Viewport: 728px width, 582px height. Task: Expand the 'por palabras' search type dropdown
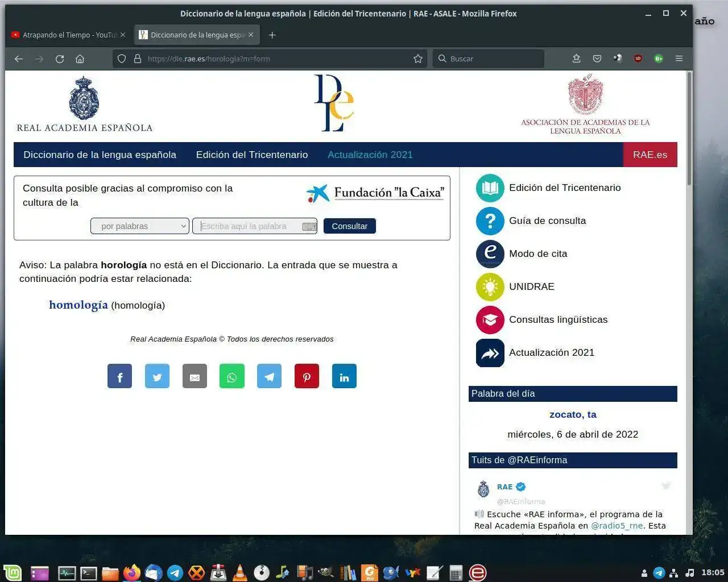(139, 226)
